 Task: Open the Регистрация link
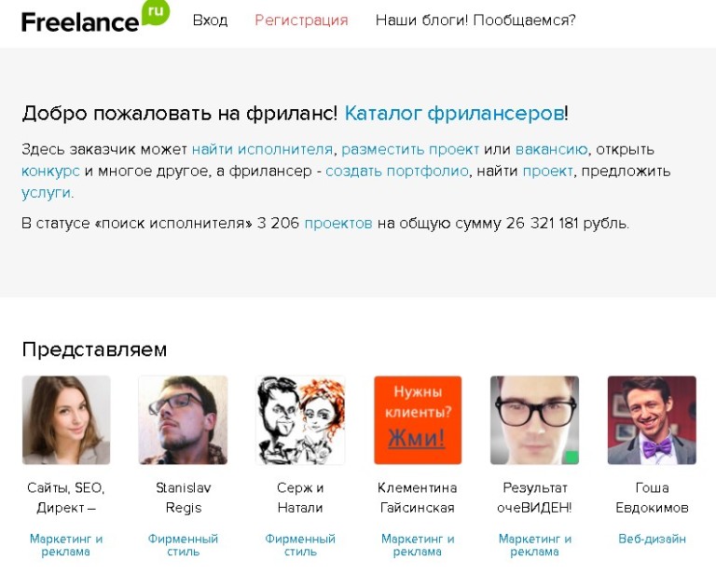pyautogui.click(x=301, y=21)
